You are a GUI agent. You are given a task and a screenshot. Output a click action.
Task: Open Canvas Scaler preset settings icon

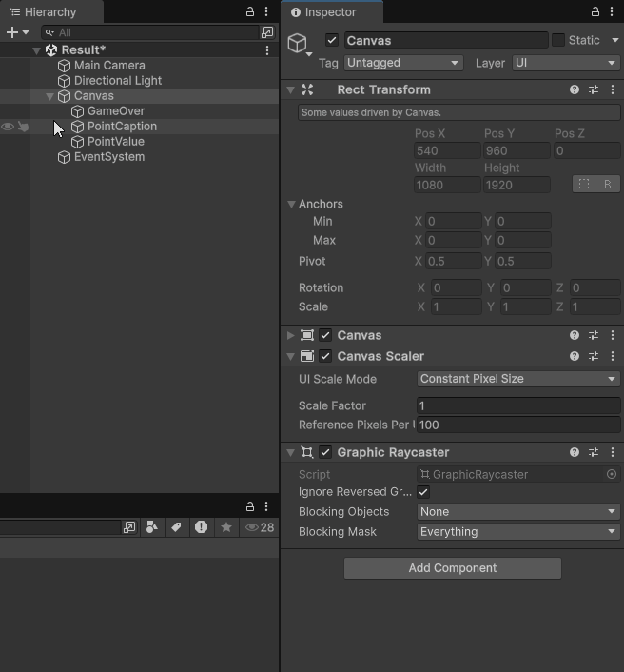pos(594,356)
